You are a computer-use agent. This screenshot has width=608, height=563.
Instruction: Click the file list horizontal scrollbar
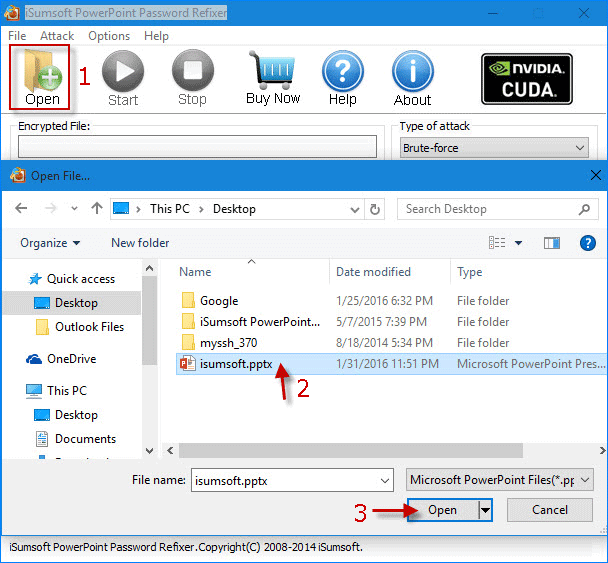(x=351, y=451)
